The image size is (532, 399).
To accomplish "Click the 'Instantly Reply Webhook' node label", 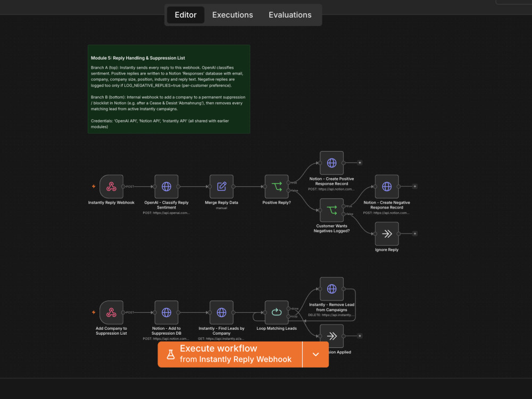I will [111, 203].
